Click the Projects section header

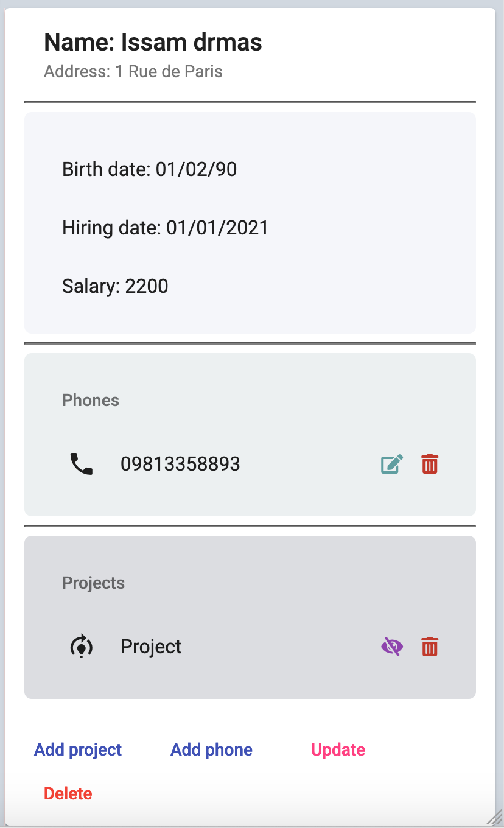(x=93, y=583)
